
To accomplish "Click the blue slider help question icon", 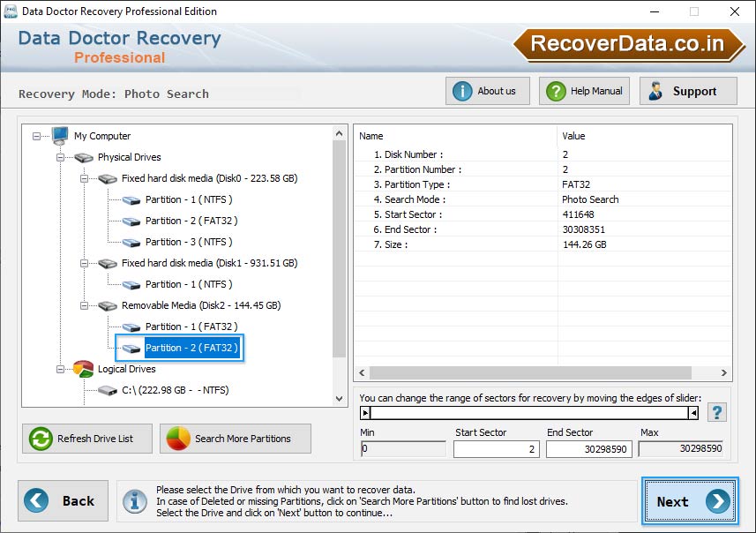I will [717, 412].
